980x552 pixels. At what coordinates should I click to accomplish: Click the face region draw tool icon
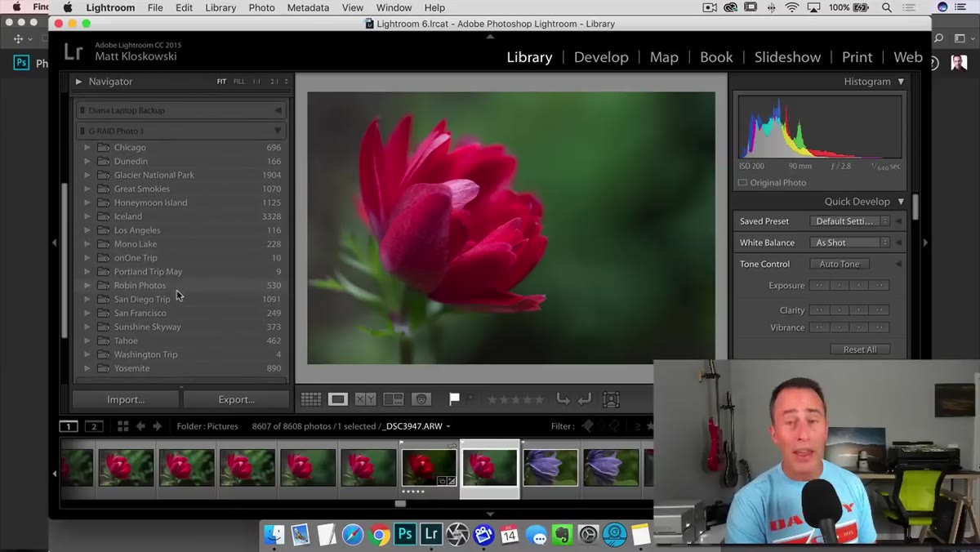tap(611, 399)
